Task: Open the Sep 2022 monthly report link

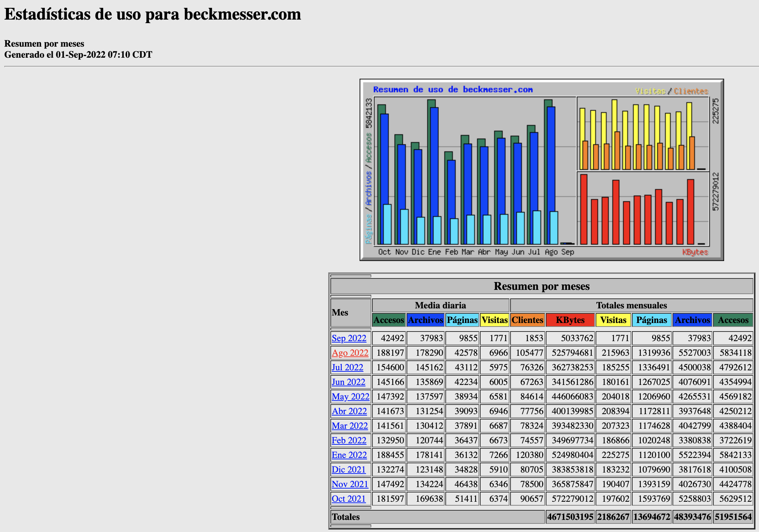Action: (349, 338)
